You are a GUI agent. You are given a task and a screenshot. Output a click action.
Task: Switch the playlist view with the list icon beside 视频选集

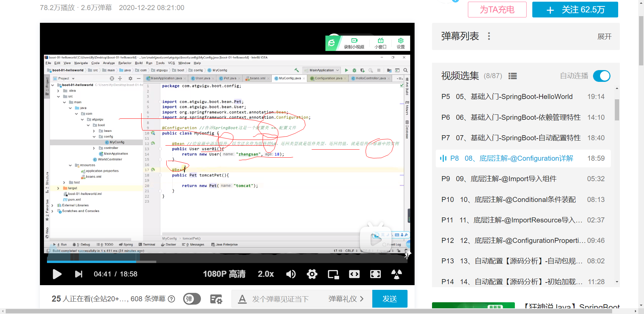tap(513, 76)
